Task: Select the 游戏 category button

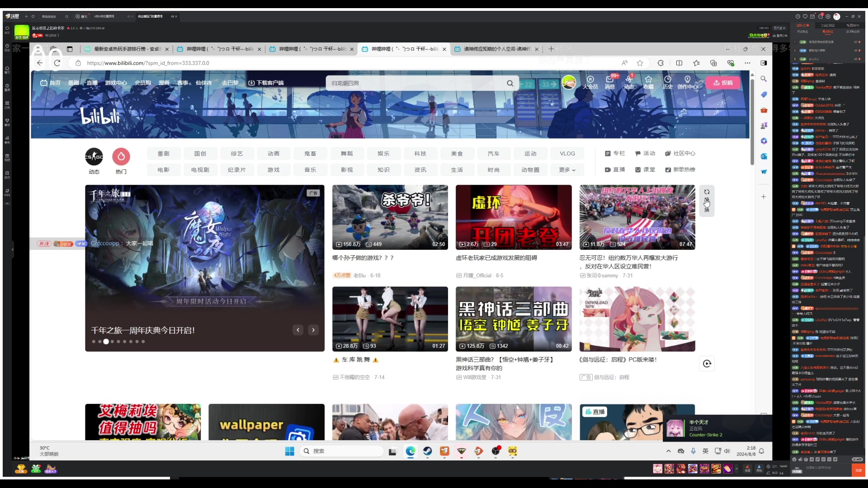Action: point(274,170)
